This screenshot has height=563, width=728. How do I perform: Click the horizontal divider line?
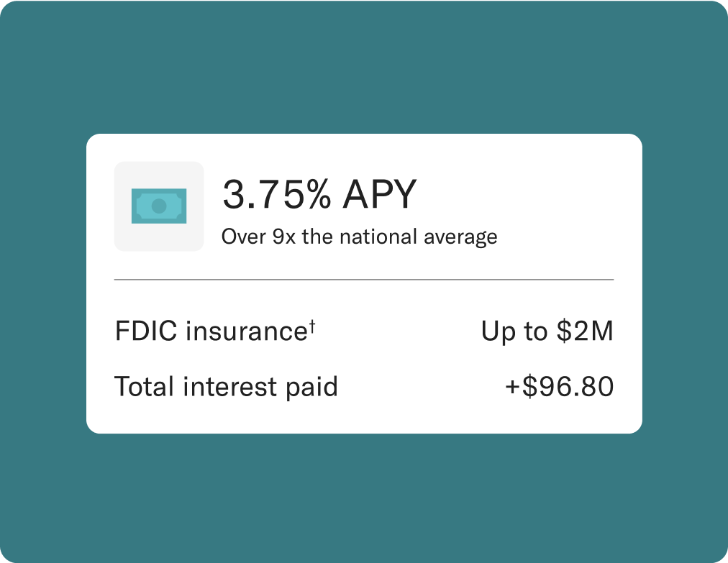[364, 280]
